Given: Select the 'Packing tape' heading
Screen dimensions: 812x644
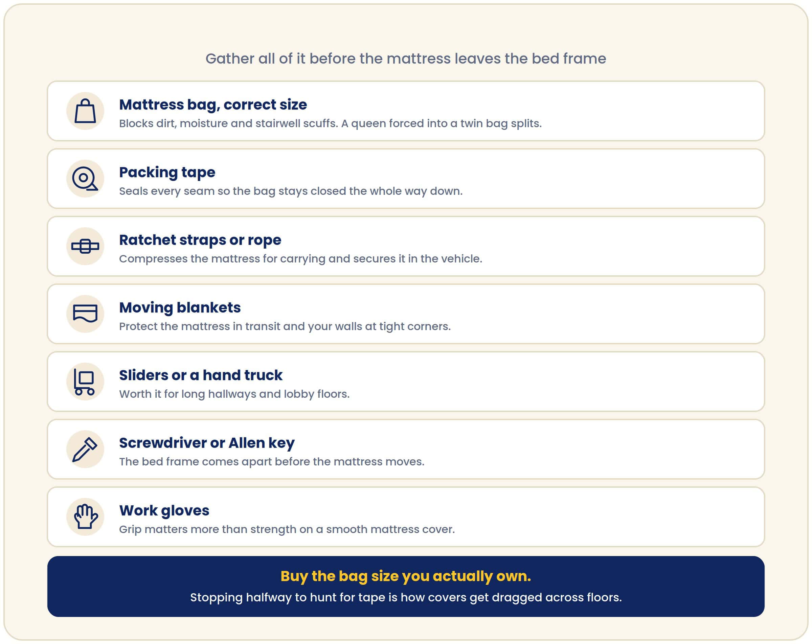Looking at the screenshot, I should pyautogui.click(x=167, y=172).
